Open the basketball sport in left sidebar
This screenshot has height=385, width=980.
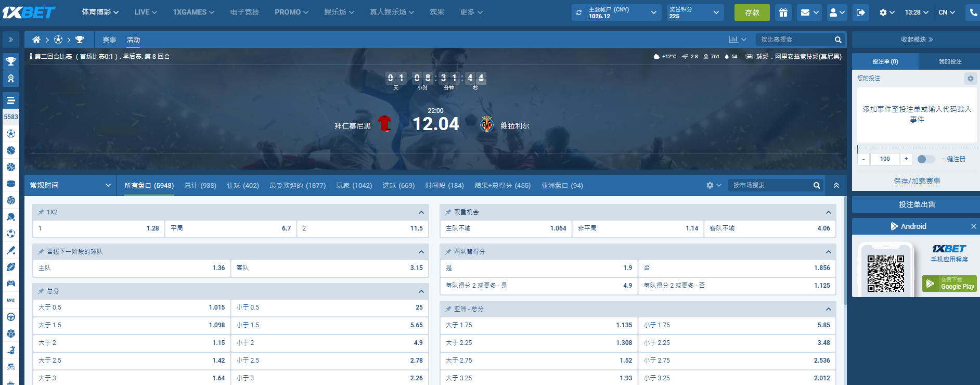pyautogui.click(x=11, y=167)
